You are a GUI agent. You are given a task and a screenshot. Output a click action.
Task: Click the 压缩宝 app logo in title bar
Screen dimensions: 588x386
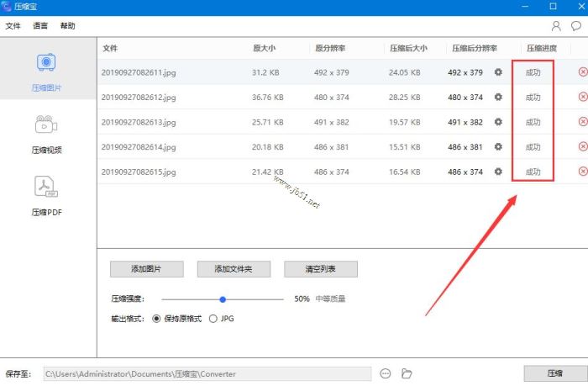click(6, 7)
